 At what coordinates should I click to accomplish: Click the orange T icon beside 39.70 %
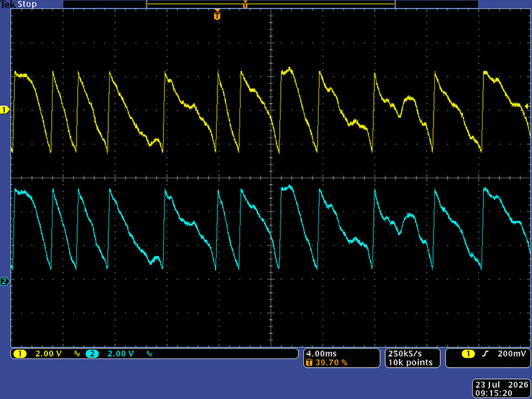(309, 362)
